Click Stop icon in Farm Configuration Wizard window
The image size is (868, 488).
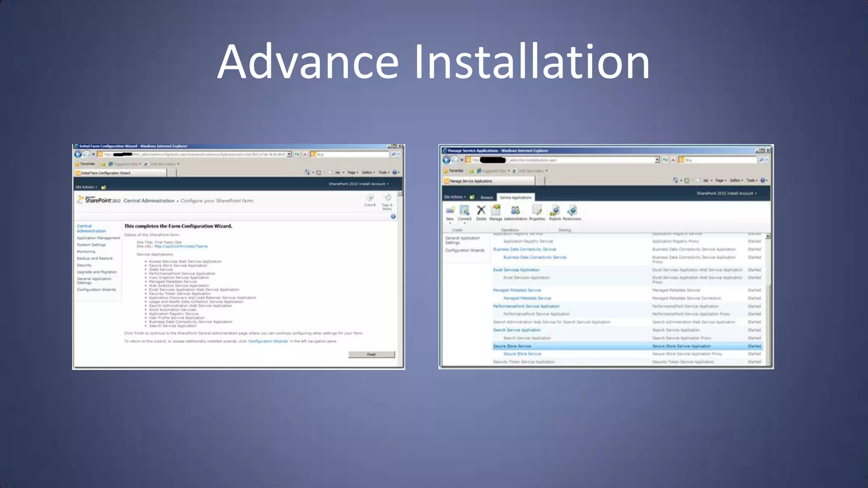(x=304, y=154)
